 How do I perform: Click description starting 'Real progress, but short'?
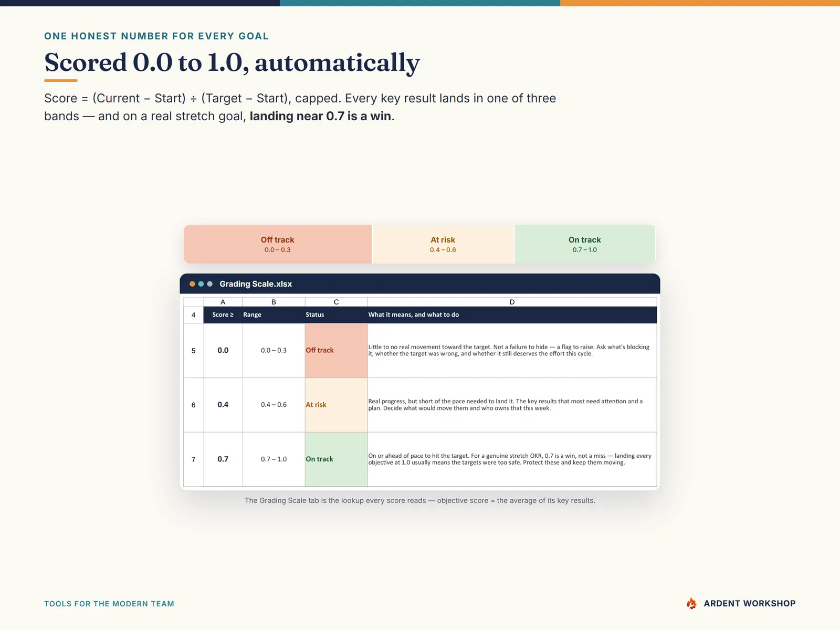click(512, 405)
